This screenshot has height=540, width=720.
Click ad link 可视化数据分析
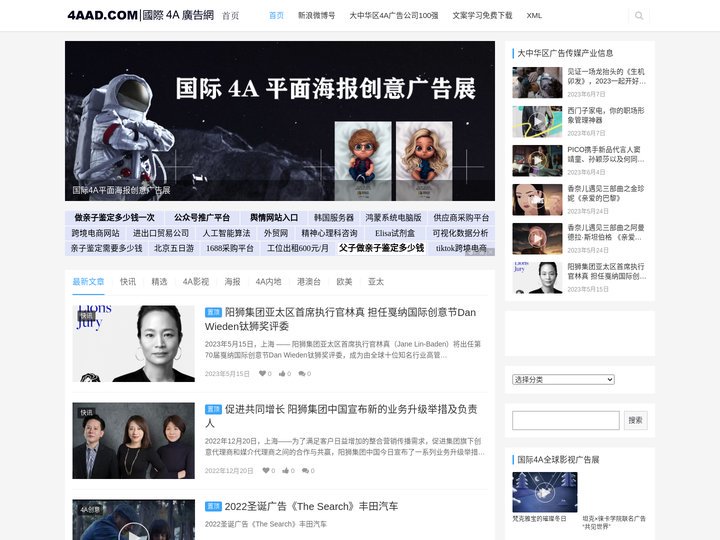460,233
